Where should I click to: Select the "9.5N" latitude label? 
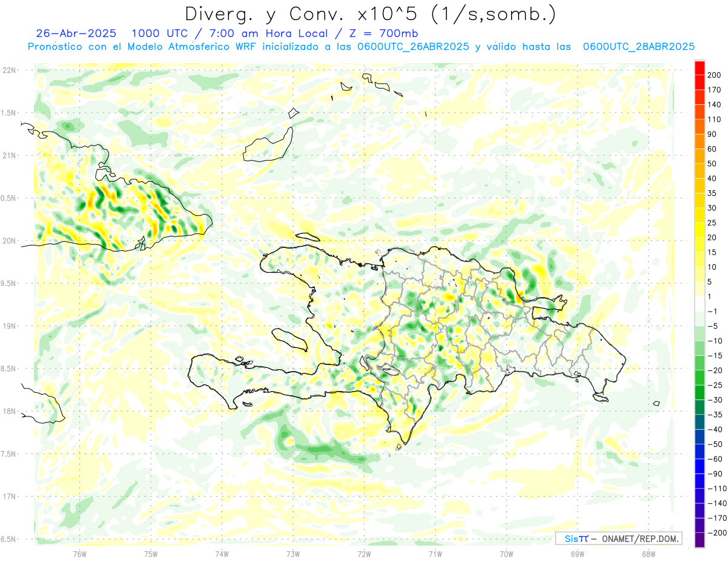8,283
